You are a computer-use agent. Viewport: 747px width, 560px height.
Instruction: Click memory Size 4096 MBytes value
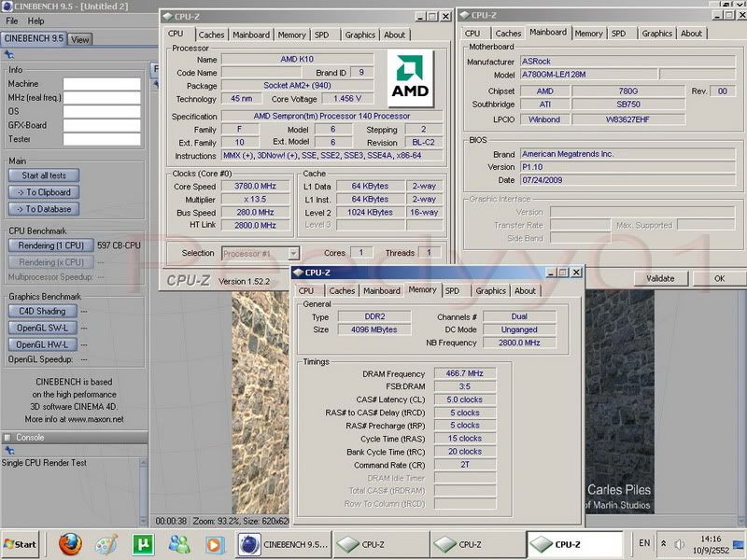(374, 329)
